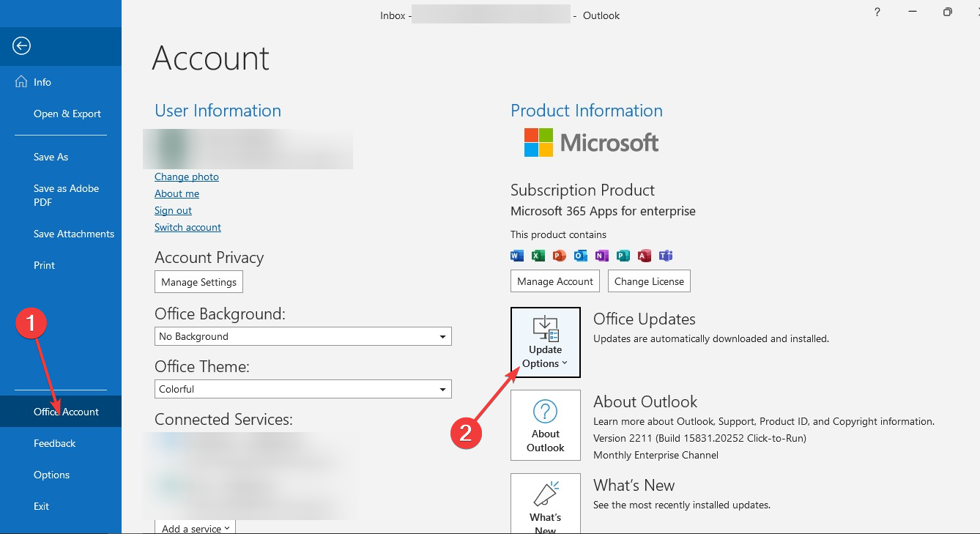Expand the Office Background dropdown
The width and height of the screenshot is (980, 534).
303,336
